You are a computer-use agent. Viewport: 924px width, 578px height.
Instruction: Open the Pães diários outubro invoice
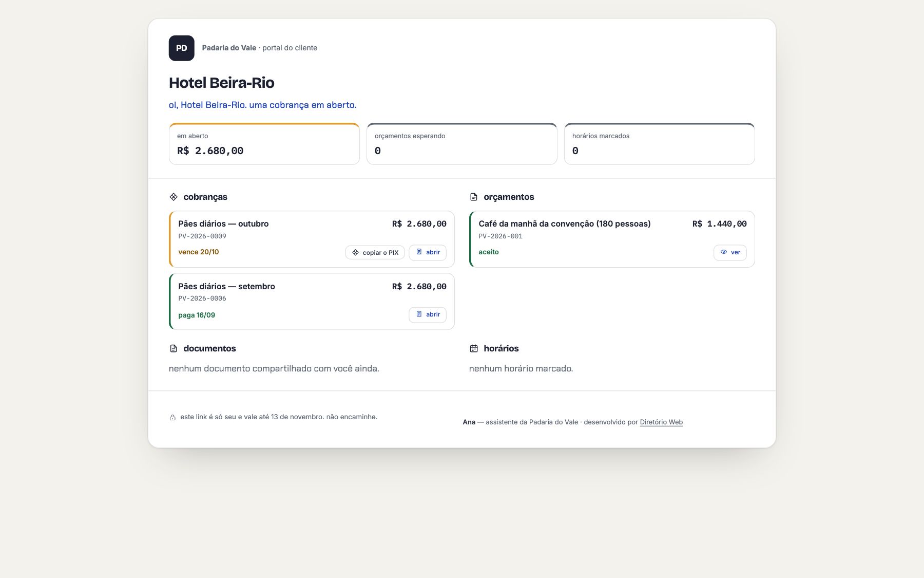tap(428, 252)
